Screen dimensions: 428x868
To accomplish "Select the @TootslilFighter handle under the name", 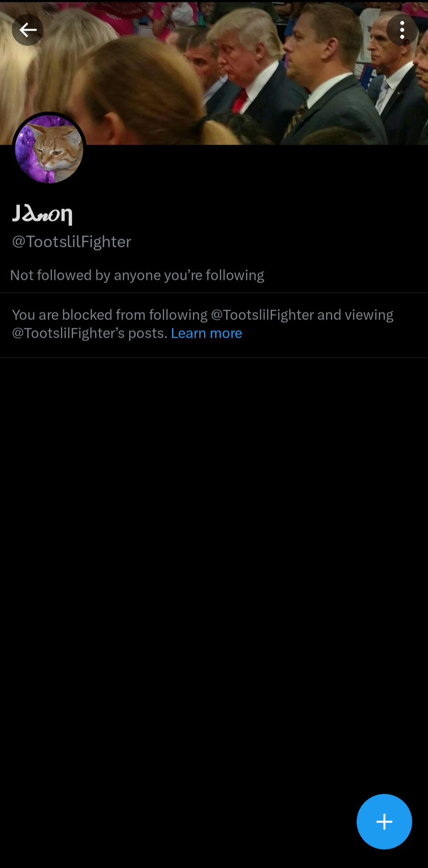I will [x=72, y=241].
